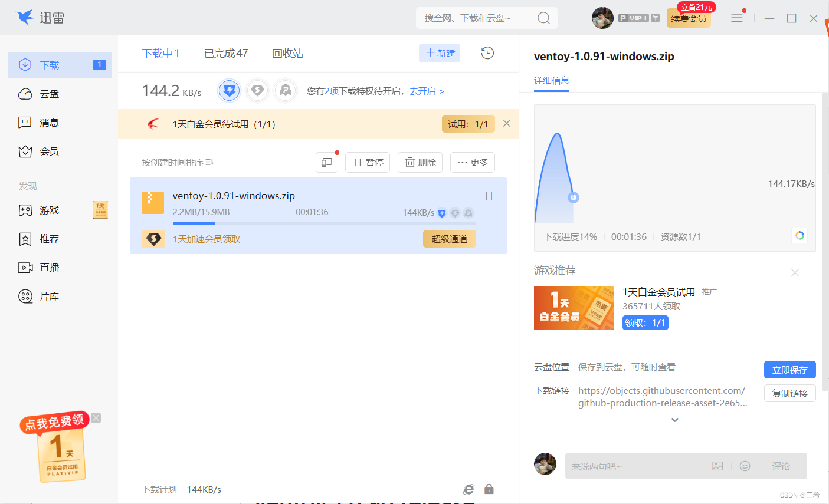Click the lock icon in status bar
The image size is (829, 504).
coord(489,489)
